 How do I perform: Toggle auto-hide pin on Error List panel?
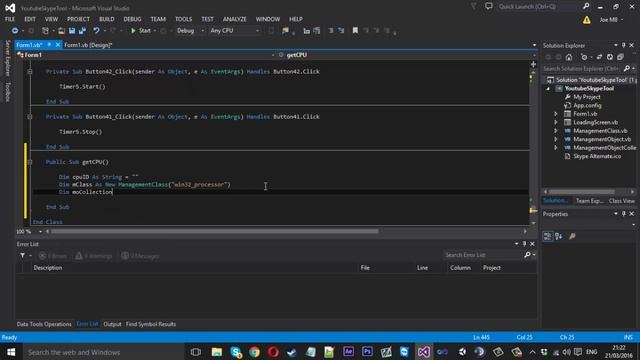524,244
